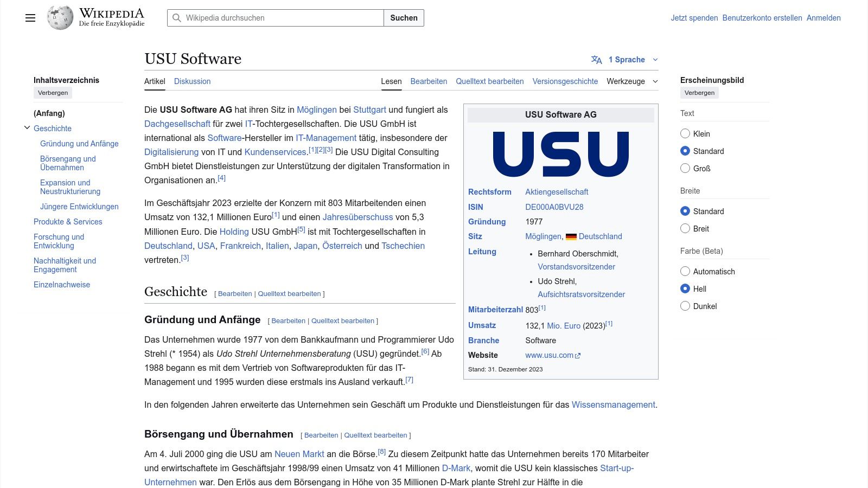This screenshot has height=488, width=868.
Task: Open the Vorstandsvorsitzender link
Action: coord(577,267)
